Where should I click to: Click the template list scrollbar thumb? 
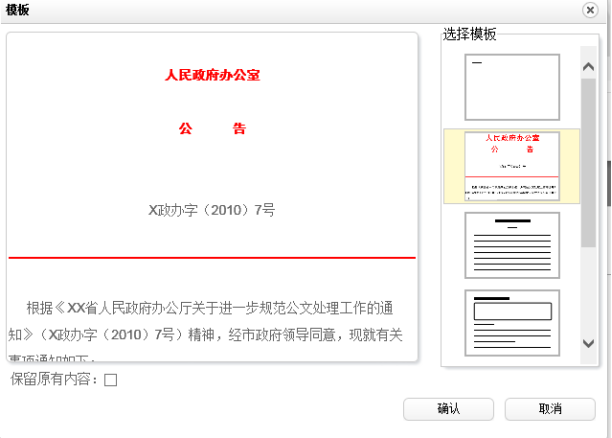point(588,160)
